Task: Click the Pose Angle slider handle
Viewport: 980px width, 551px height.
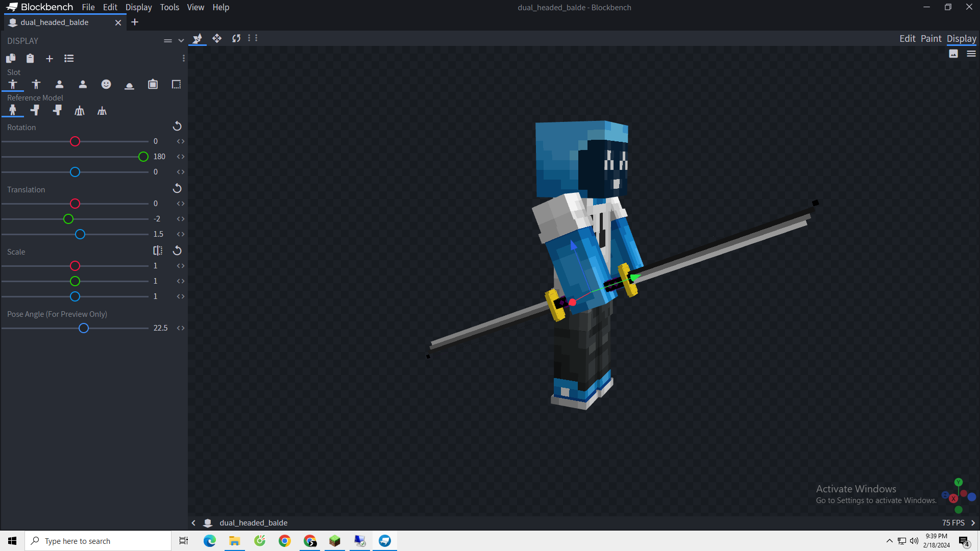Action: tap(84, 329)
